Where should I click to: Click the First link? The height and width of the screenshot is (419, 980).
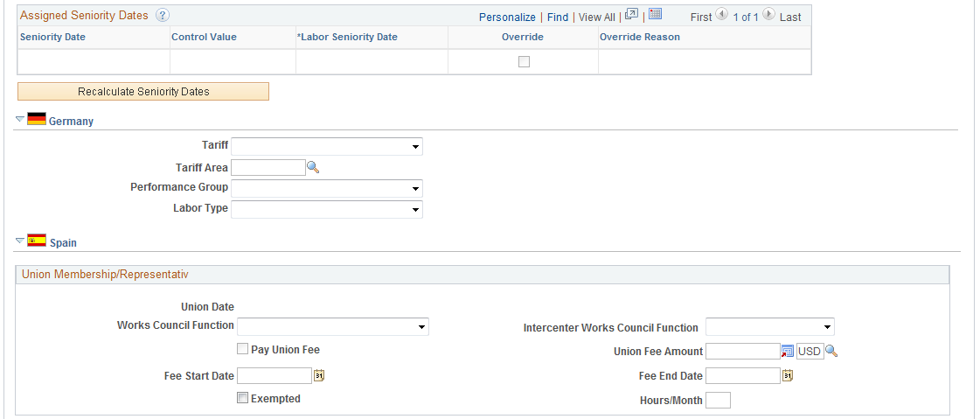(700, 17)
